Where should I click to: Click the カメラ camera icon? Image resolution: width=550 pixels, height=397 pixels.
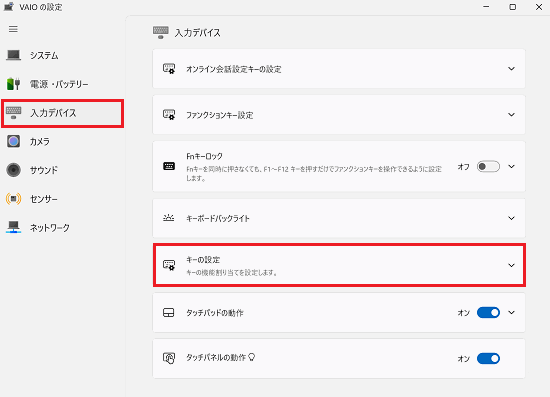click(14, 141)
